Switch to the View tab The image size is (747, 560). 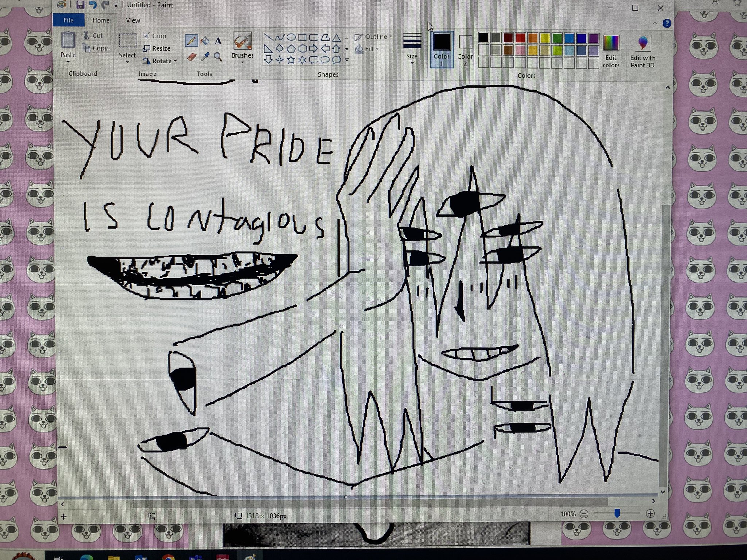pyautogui.click(x=133, y=20)
